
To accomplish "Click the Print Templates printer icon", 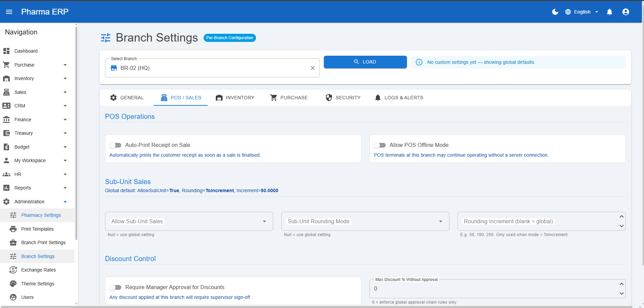I will click(x=13, y=229).
